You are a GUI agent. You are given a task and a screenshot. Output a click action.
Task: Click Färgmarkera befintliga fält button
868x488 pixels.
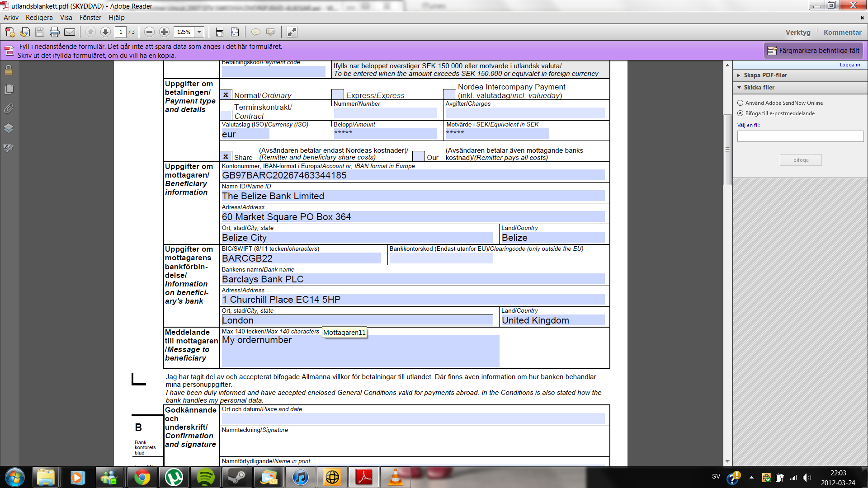tap(814, 51)
